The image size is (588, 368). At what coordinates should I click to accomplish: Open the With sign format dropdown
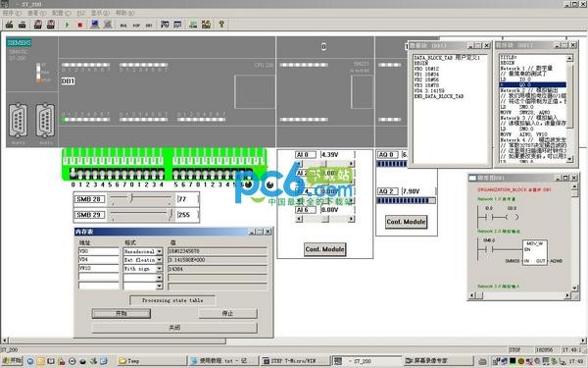160,269
